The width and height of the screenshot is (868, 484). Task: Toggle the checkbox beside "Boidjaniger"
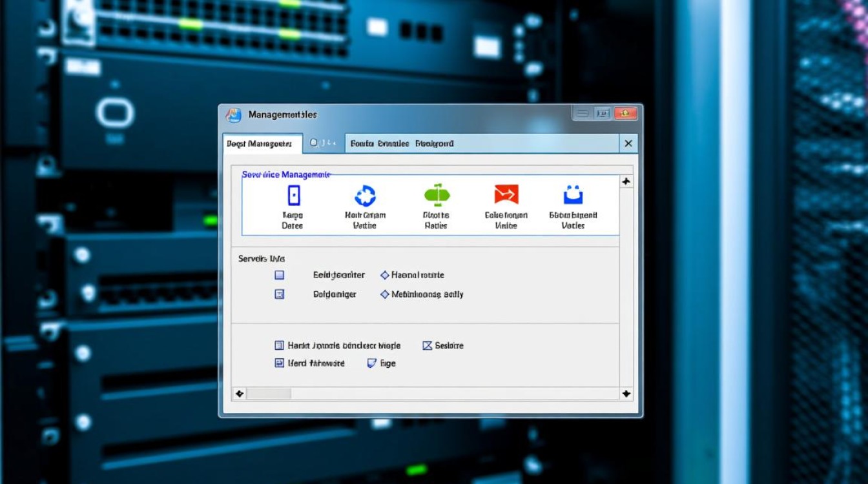(x=280, y=294)
